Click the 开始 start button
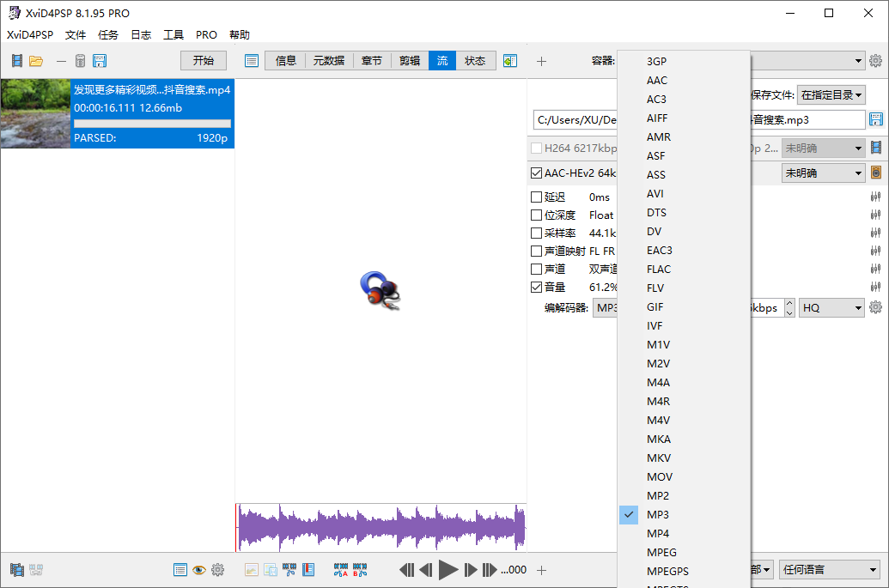This screenshot has width=889, height=588. click(x=204, y=61)
